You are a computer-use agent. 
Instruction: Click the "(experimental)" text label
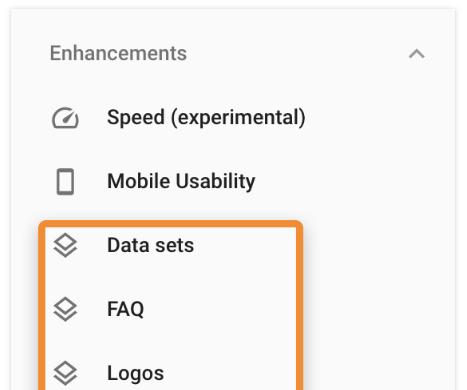(x=238, y=118)
